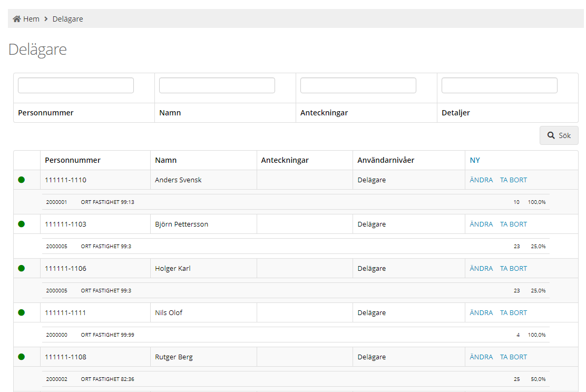
Task: Focus the Detaljer filter input field
Action: click(500, 85)
